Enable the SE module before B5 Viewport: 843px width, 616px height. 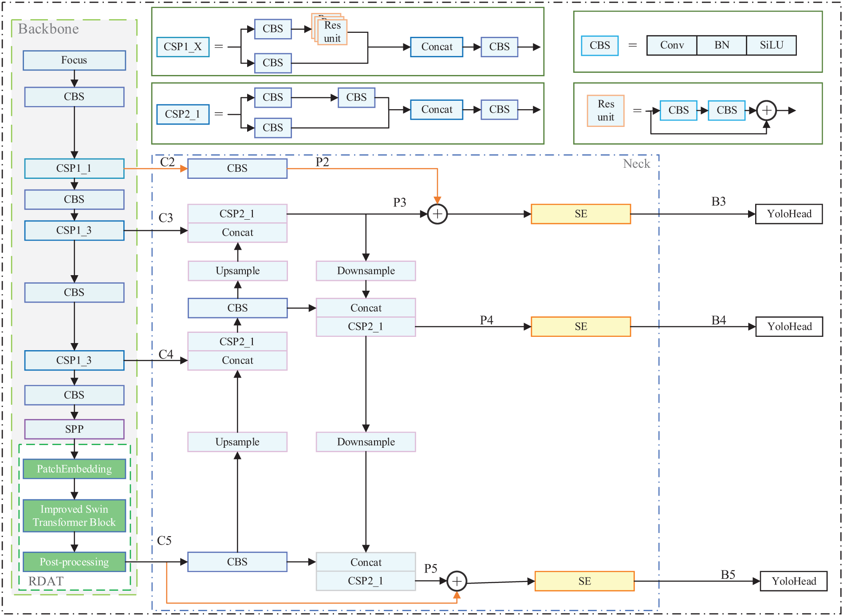[x=585, y=581]
